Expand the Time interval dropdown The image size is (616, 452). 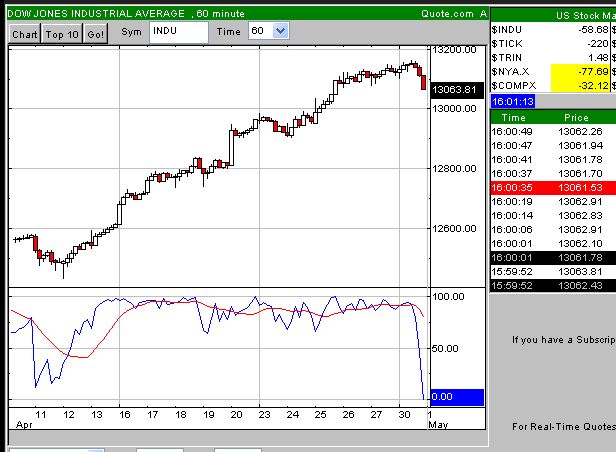tap(280, 32)
